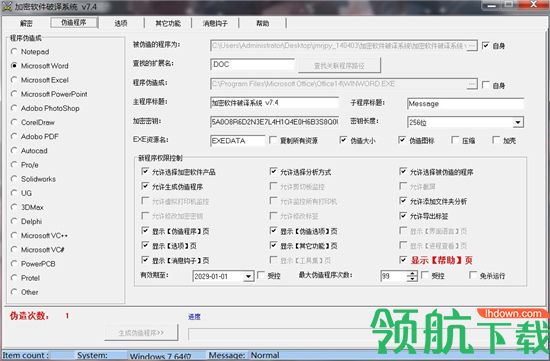Open the 选项 tab
Viewport: 550px width, 361px height.
pos(121,23)
